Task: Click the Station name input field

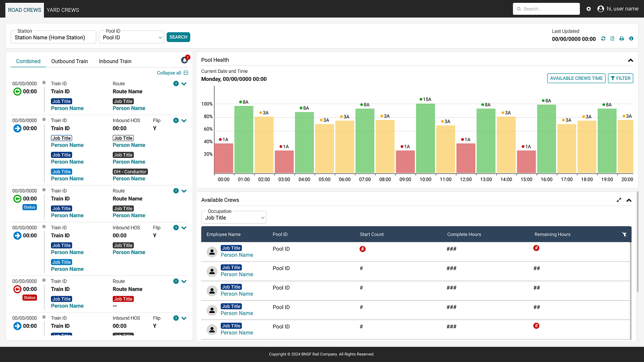Action: coord(53,37)
